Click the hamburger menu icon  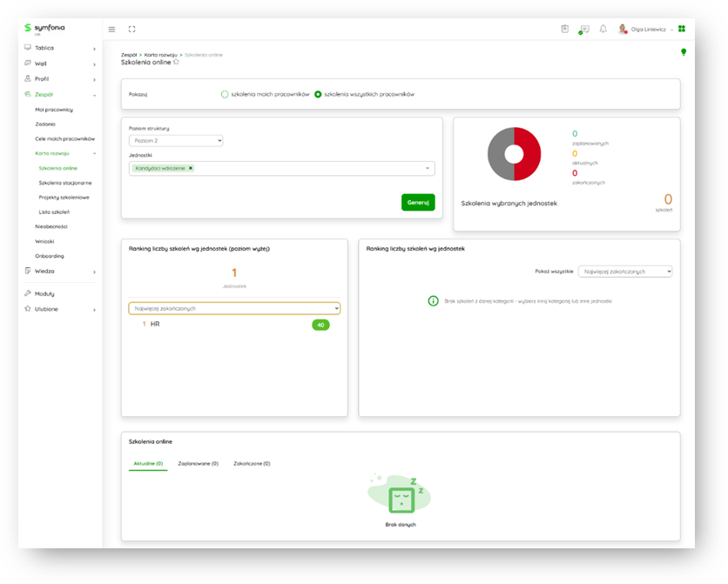[111, 29]
